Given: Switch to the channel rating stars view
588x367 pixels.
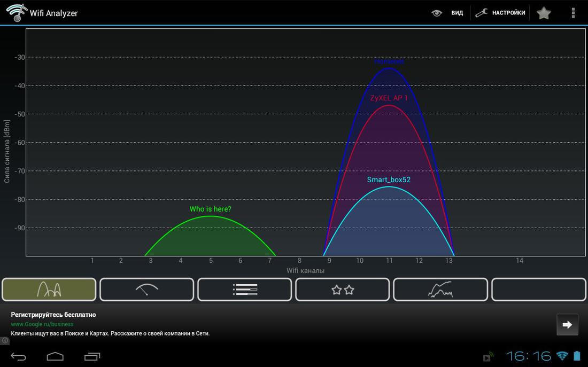Looking at the screenshot, I should point(342,290).
